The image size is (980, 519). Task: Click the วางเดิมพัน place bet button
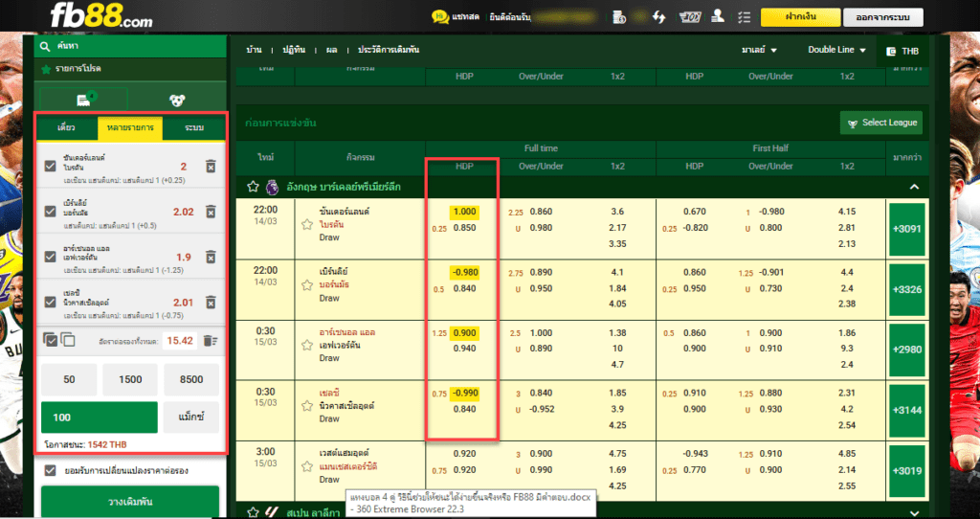(130, 502)
